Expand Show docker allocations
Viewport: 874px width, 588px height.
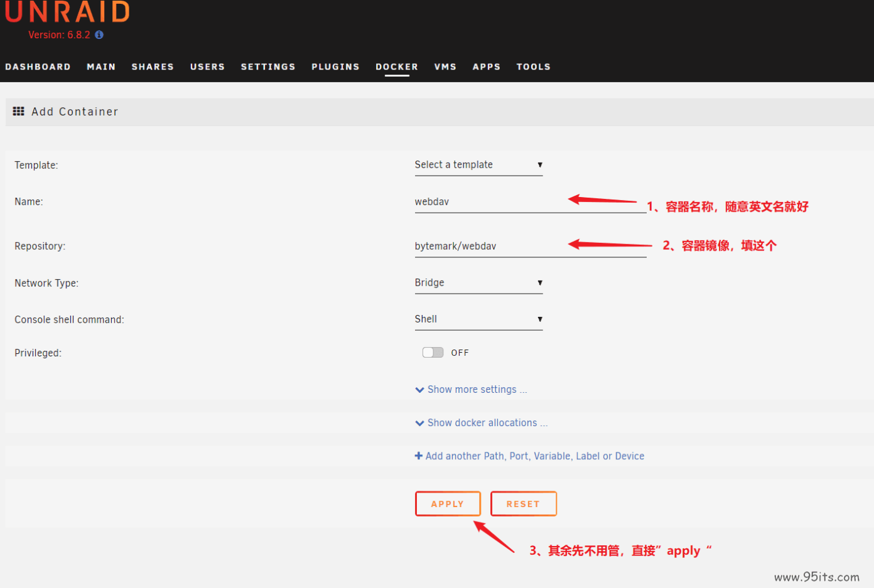tap(482, 423)
